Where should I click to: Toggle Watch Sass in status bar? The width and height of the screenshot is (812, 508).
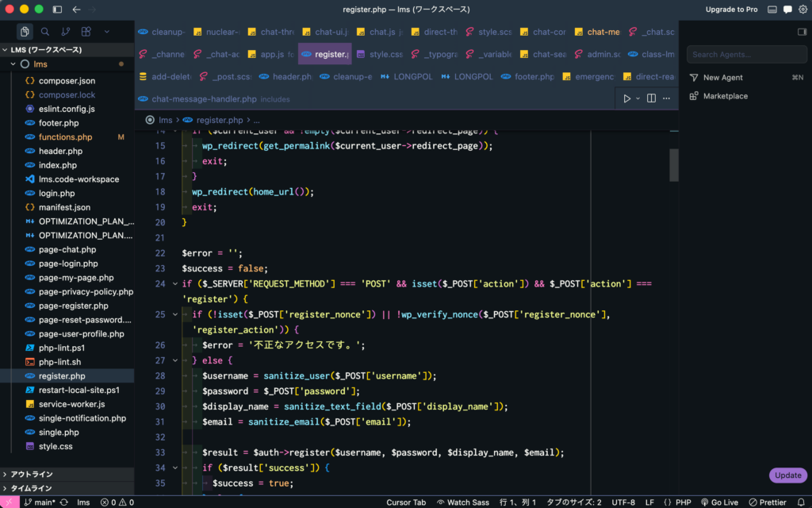[462, 502]
